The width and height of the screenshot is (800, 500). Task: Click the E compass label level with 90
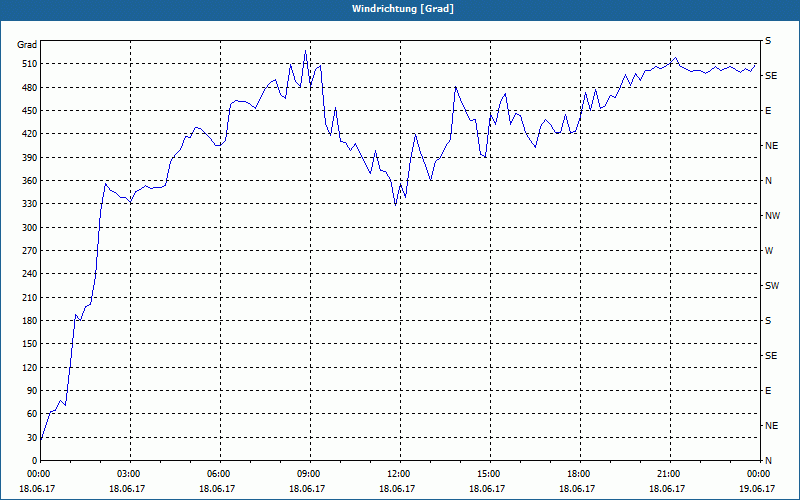[x=768, y=391]
